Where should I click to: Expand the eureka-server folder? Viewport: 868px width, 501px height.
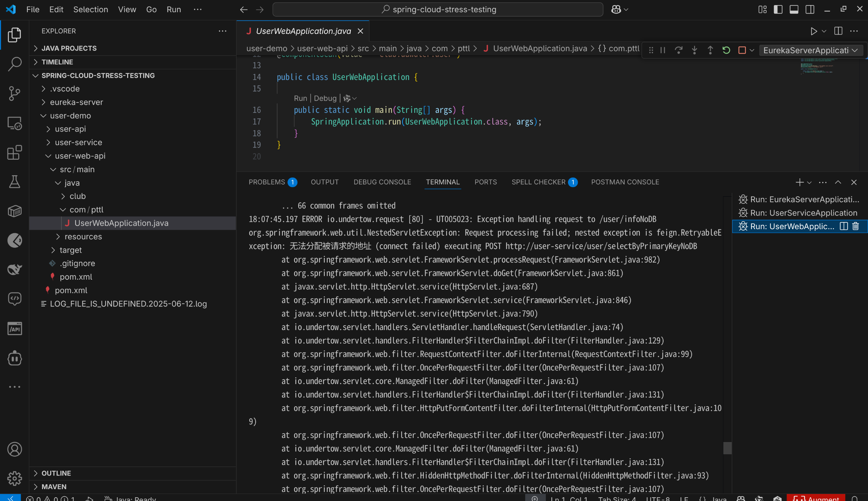pyautogui.click(x=76, y=102)
